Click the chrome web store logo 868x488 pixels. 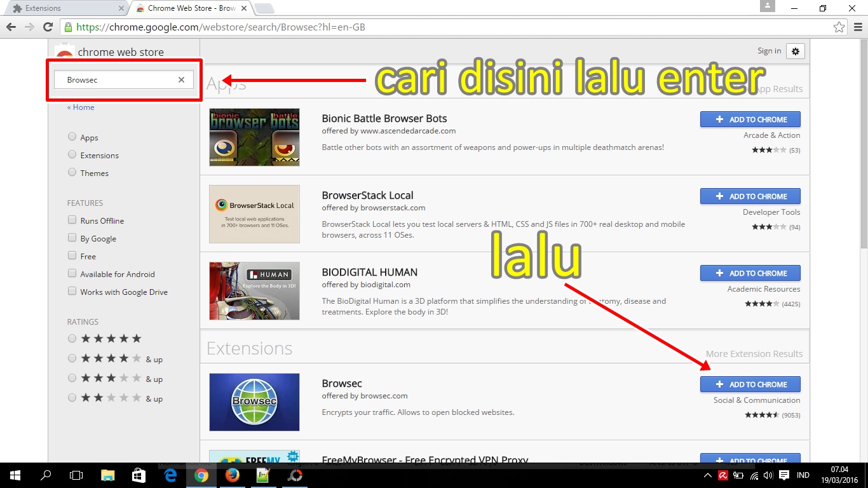(x=109, y=52)
